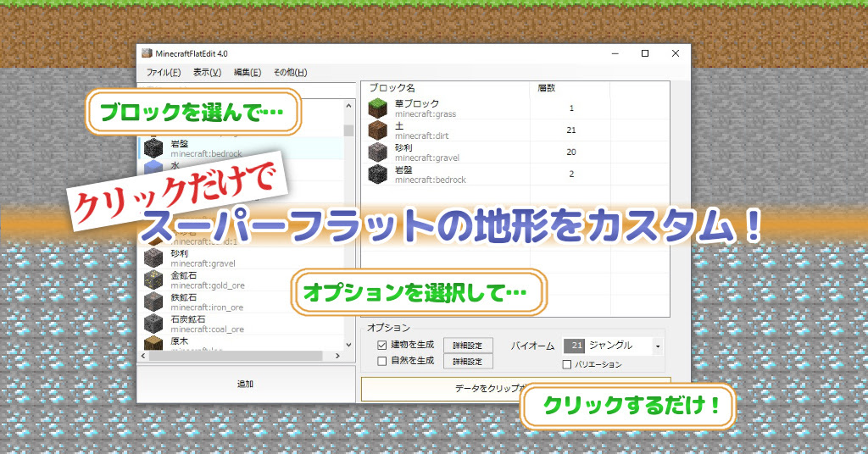Click the horizontal scrollbar thumb under block list

tap(236, 356)
